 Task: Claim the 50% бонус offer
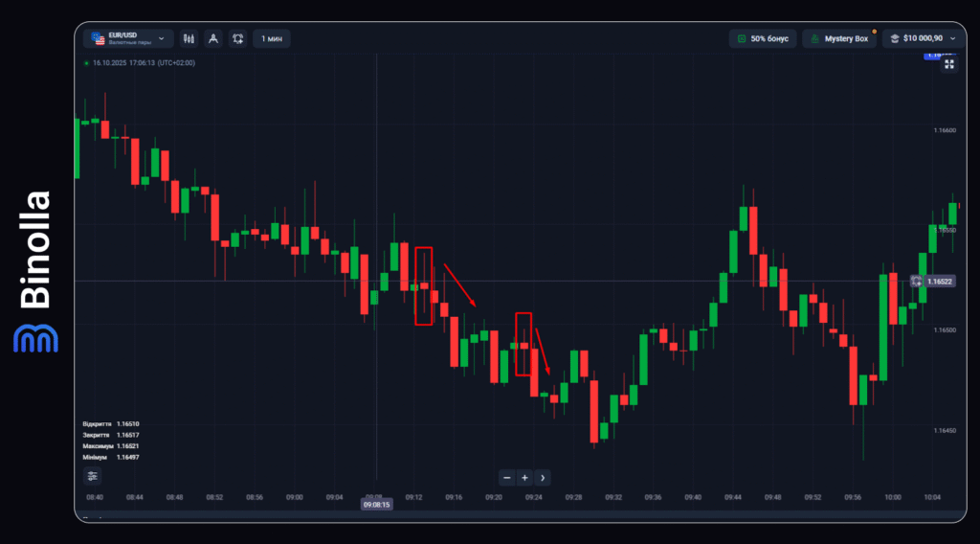(763, 39)
